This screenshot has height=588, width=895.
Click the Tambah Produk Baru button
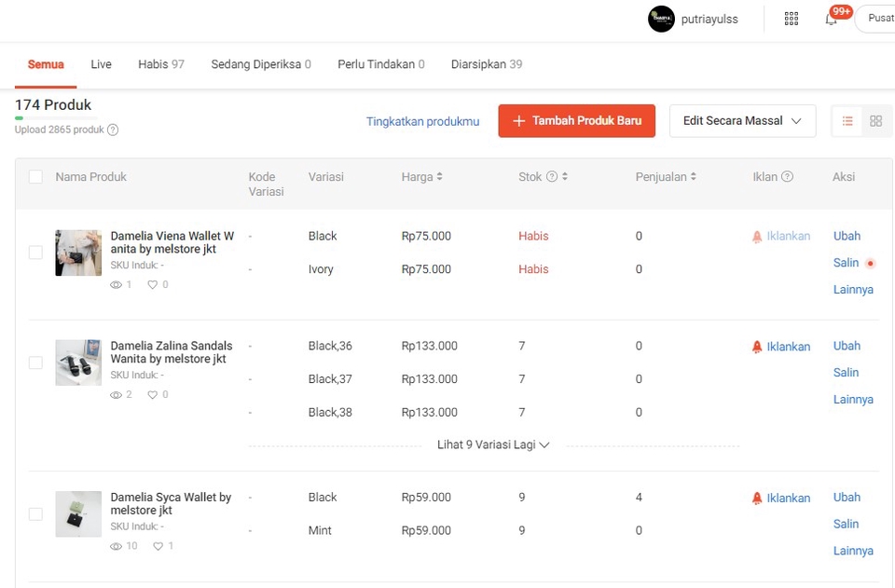(x=576, y=120)
